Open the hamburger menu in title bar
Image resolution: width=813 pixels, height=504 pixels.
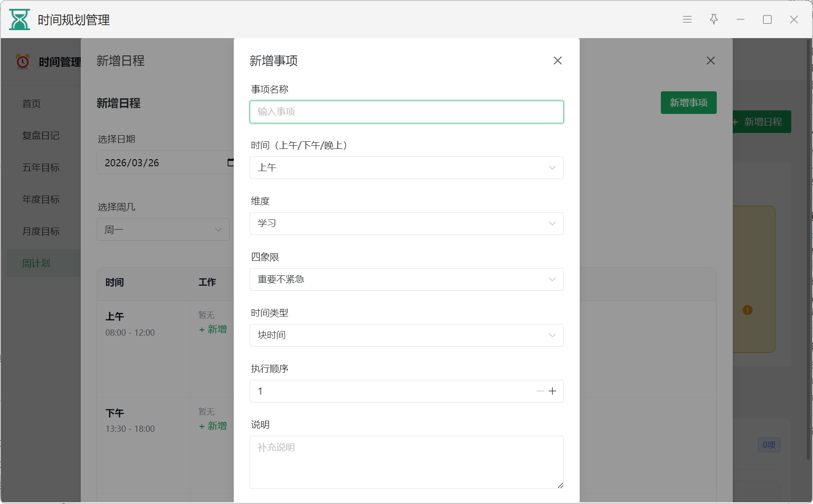pyautogui.click(x=687, y=20)
